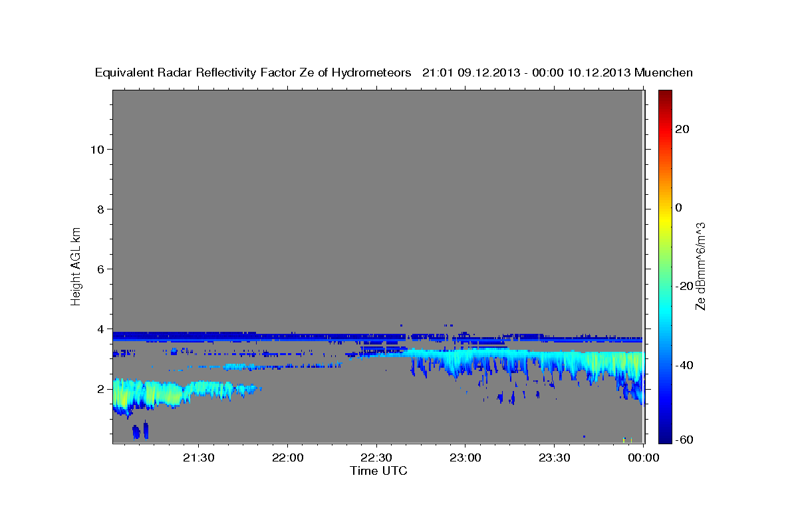Image resolution: width=798 pixels, height=532 pixels.
Task: Click the colorbar tick value 0
Action: coord(678,207)
